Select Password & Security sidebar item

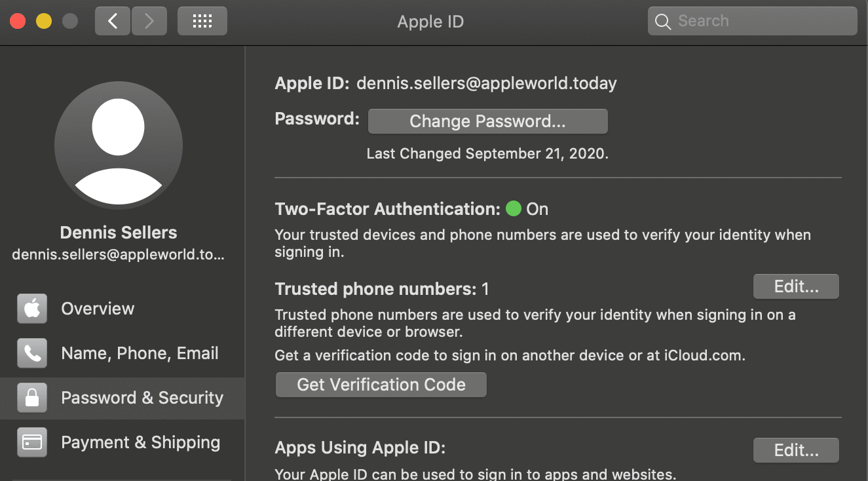(142, 398)
